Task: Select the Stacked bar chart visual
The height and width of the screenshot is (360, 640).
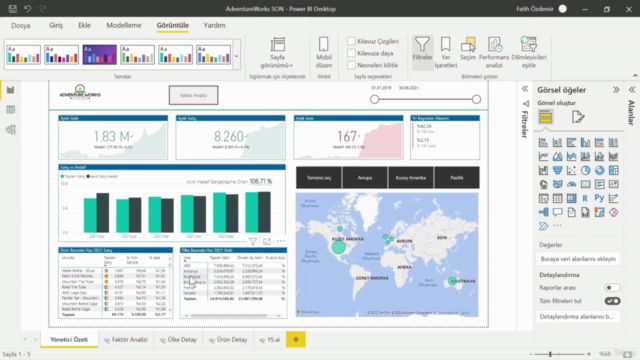Action: (x=543, y=142)
